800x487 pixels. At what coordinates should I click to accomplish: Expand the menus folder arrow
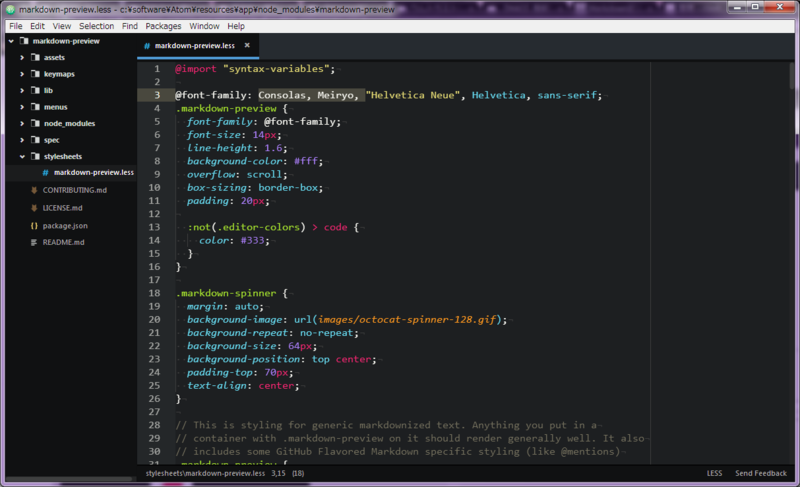pos(22,107)
